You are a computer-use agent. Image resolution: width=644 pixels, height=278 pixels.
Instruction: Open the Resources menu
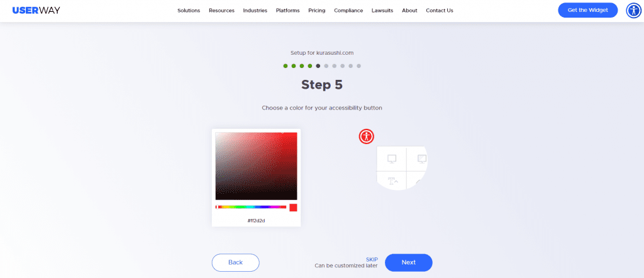click(222, 11)
